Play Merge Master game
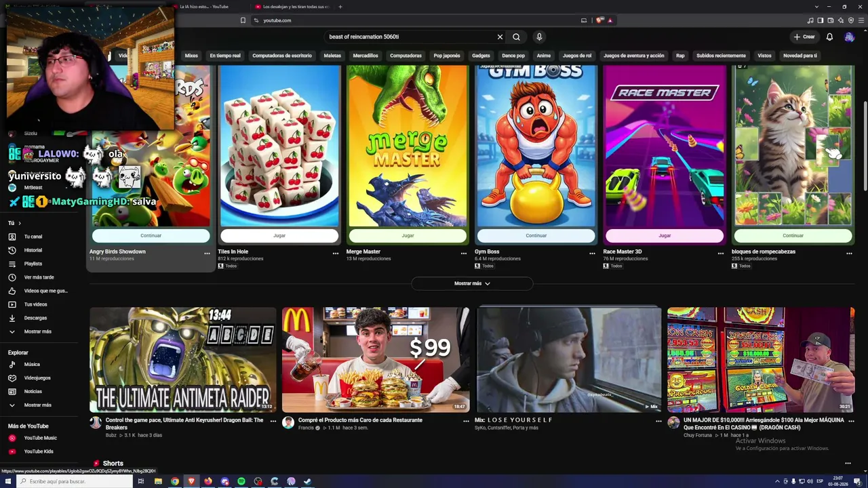 tap(408, 235)
